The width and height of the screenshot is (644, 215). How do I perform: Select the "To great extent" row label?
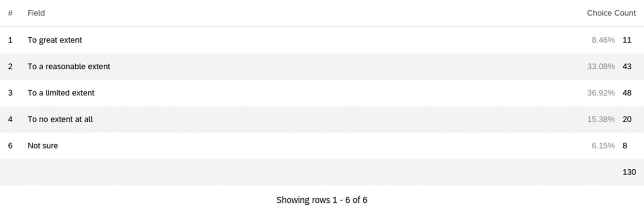coord(55,40)
